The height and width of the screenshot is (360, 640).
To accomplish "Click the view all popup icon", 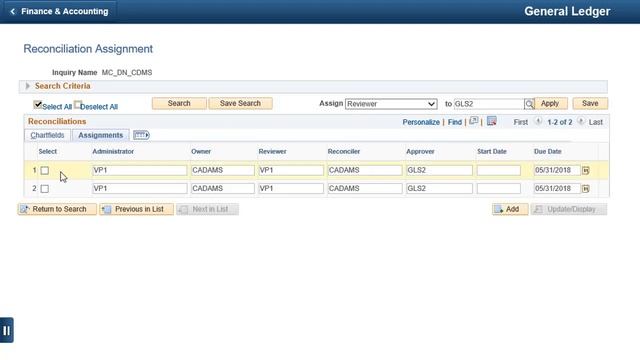I will tap(473, 121).
